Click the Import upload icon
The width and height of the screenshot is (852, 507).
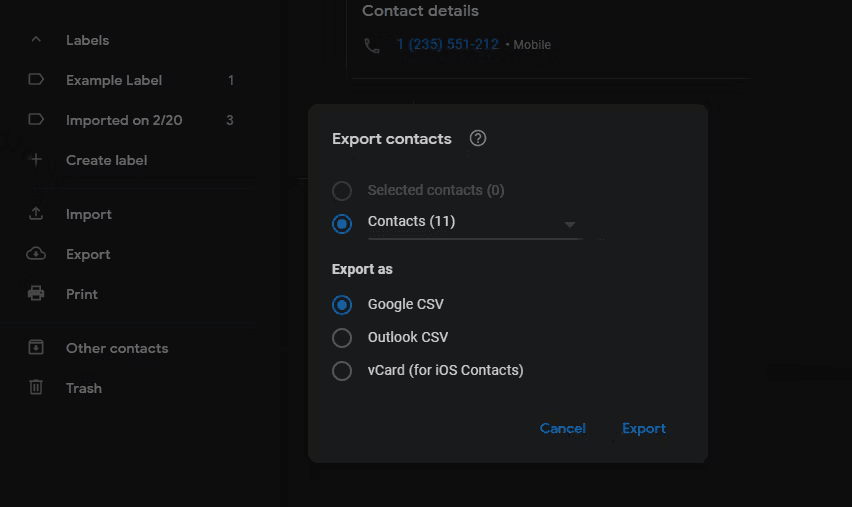click(36, 214)
